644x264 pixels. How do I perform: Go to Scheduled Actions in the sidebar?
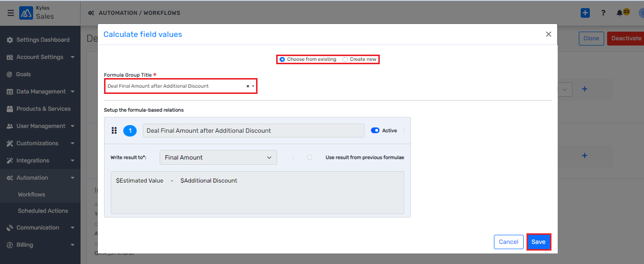(x=43, y=211)
